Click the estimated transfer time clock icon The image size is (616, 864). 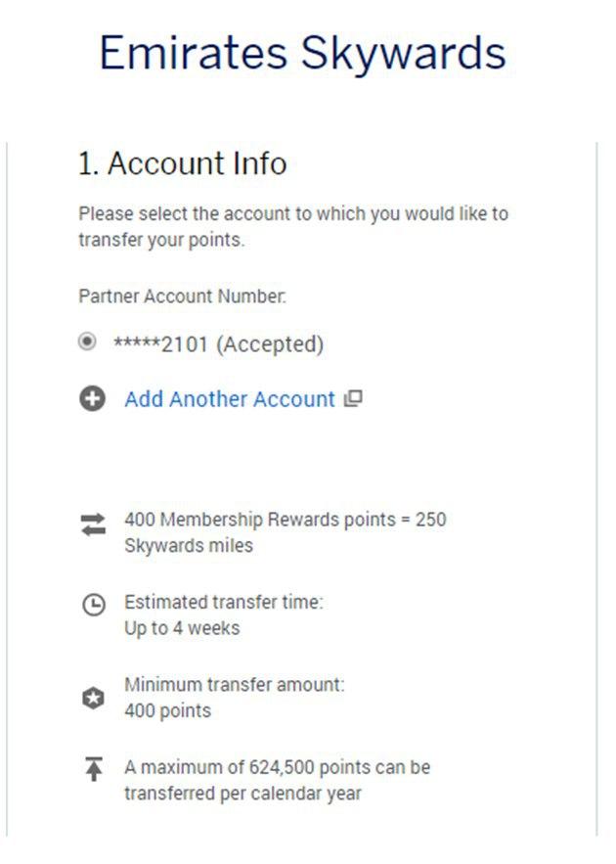click(93, 607)
